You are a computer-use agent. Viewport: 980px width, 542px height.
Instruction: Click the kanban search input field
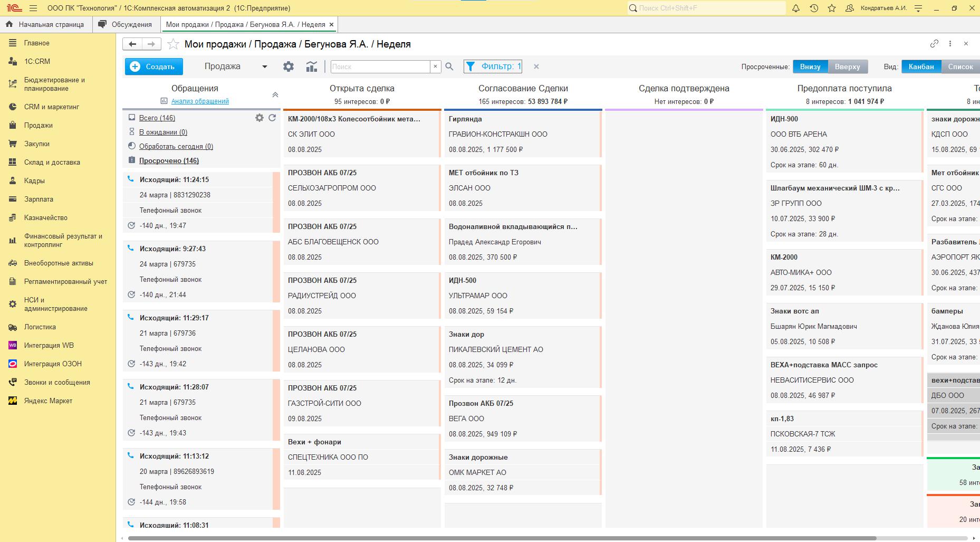380,66
